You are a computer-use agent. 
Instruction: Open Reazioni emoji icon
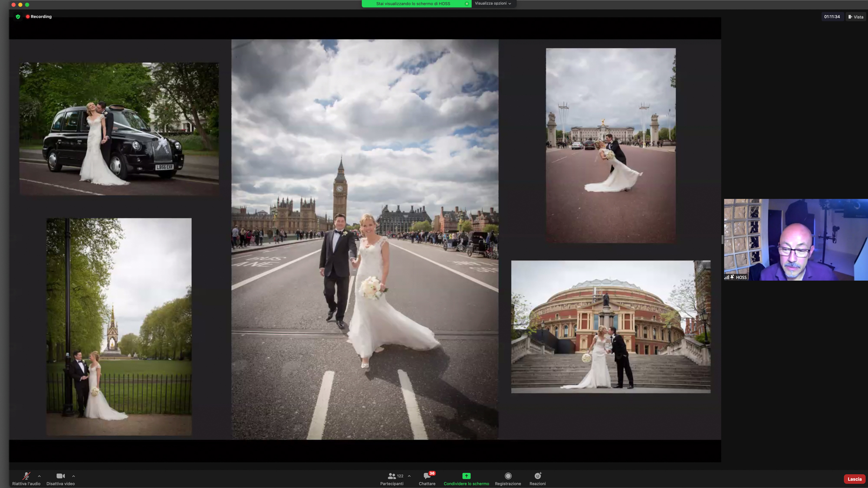[x=537, y=476]
